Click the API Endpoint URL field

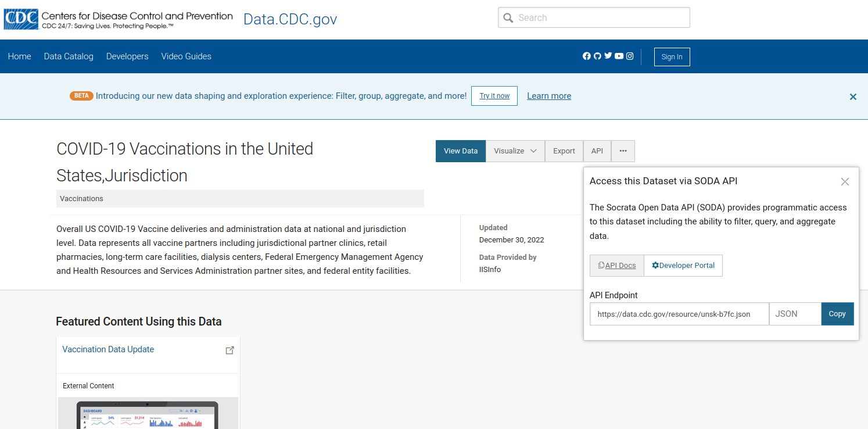click(679, 314)
